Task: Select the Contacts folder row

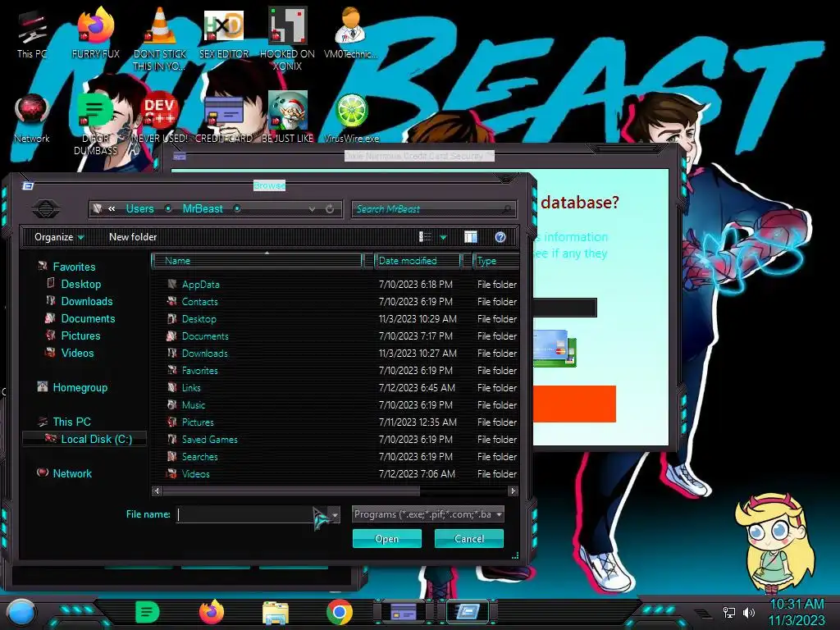Action: point(335,302)
